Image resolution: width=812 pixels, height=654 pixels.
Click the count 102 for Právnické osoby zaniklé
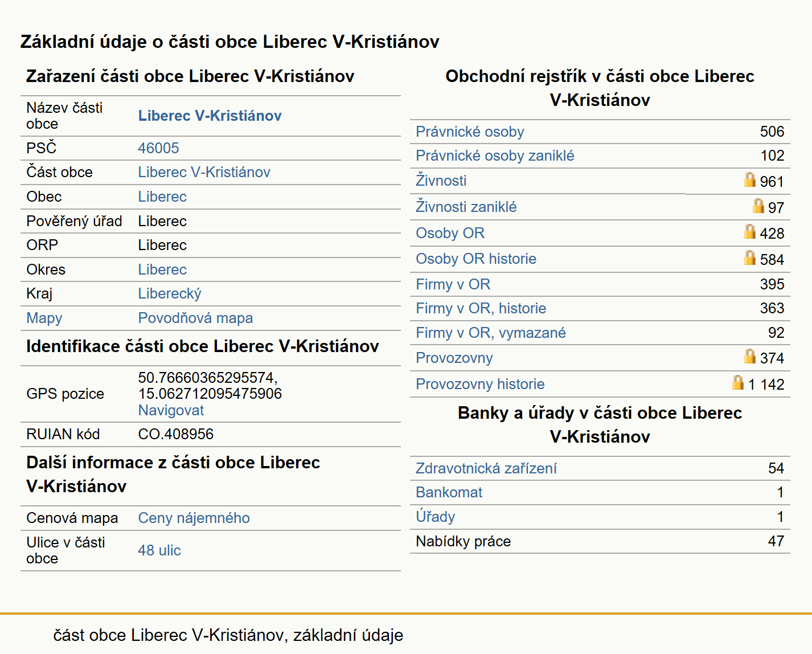click(772, 156)
